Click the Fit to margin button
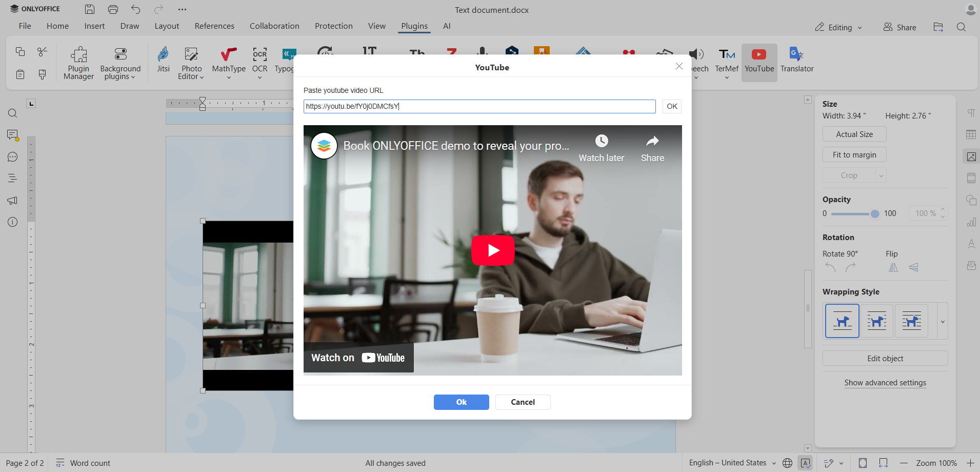Image resolution: width=980 pixels, height=472 pixels. coord(854,155)
